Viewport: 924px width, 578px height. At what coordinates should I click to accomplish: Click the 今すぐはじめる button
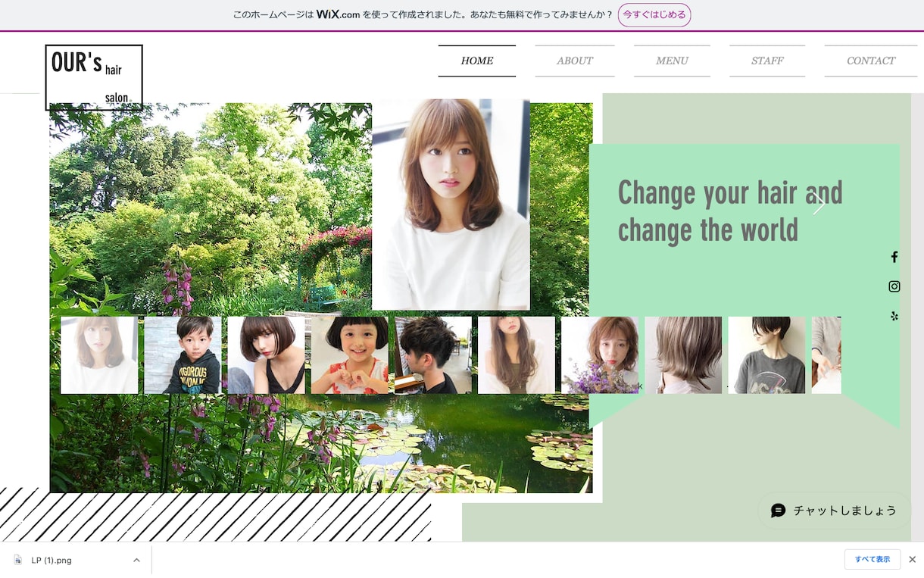coord(654,15)
